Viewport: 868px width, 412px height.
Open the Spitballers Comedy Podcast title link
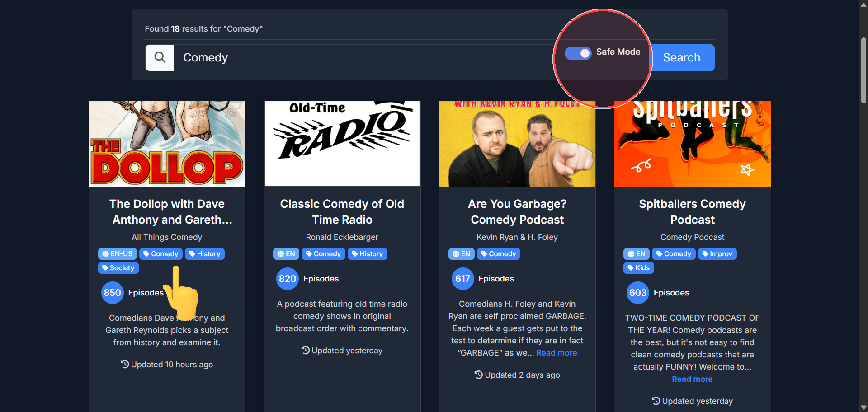[x=692, y=212]
